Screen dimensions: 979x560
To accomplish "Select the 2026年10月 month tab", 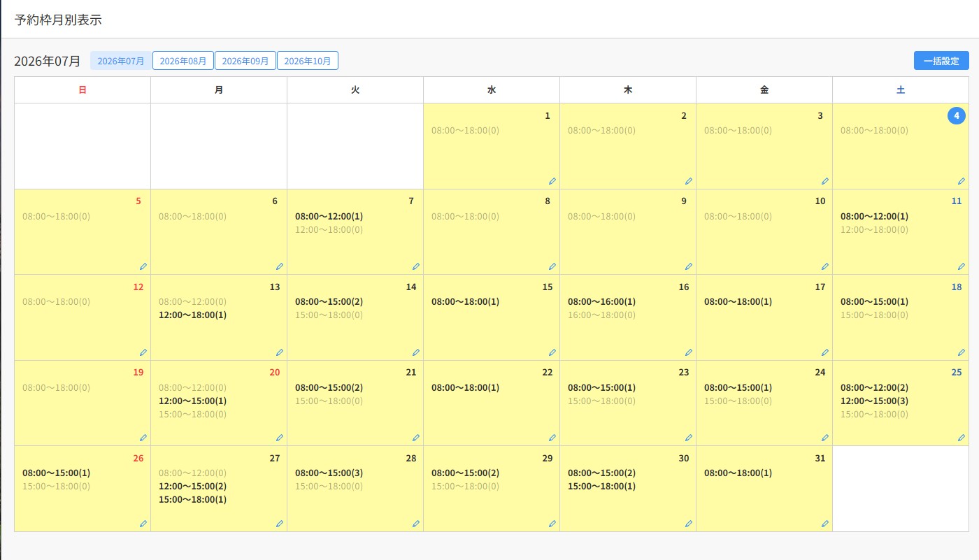I will pyautogui.click(x=308, y=61).
